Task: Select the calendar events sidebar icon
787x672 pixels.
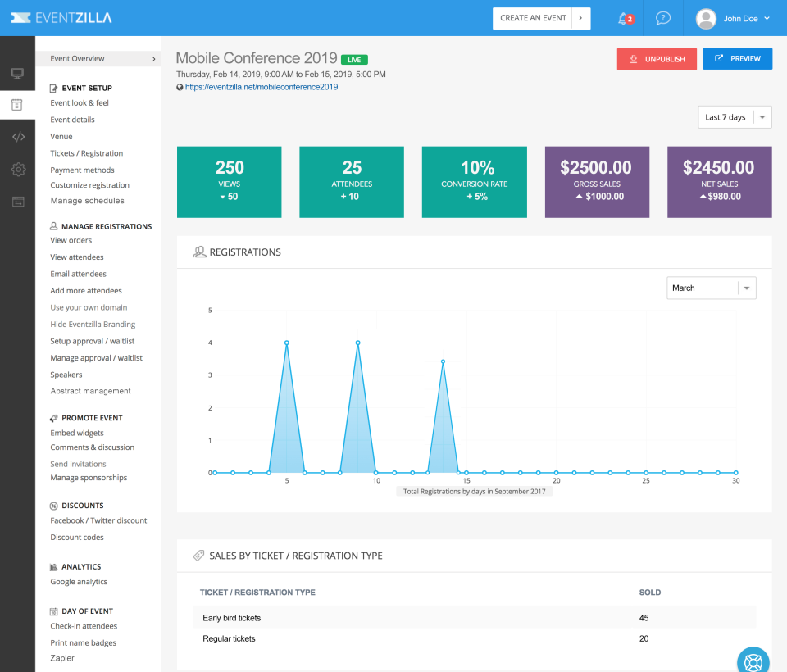Action: 17,105
